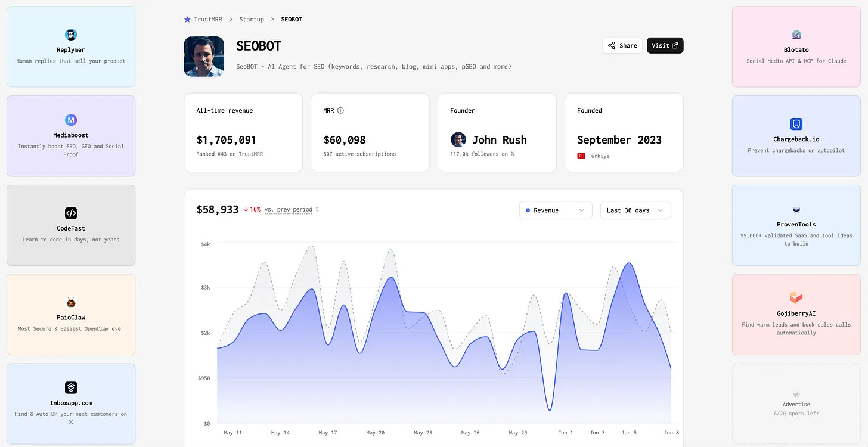Viewport: 868px width, 447px height.
Task: Click the Mediaboost ad title
Action: click(71, 135)
